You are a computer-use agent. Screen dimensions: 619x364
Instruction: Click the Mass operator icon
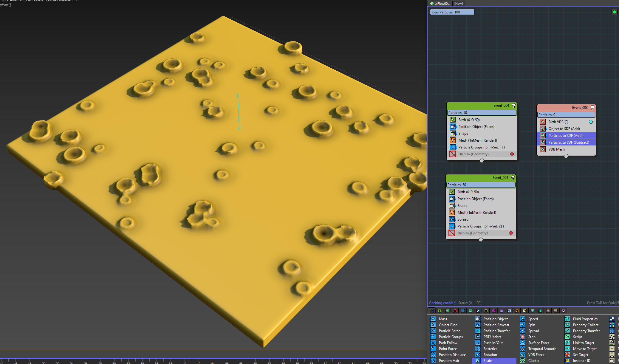pos(433,319)
